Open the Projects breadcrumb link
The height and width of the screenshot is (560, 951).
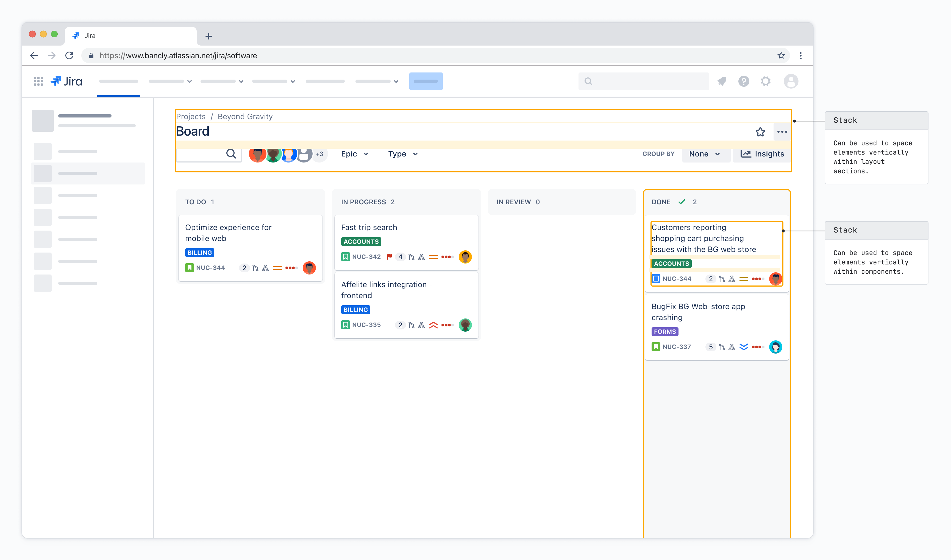pyautogui.click(x=191, y=116)
